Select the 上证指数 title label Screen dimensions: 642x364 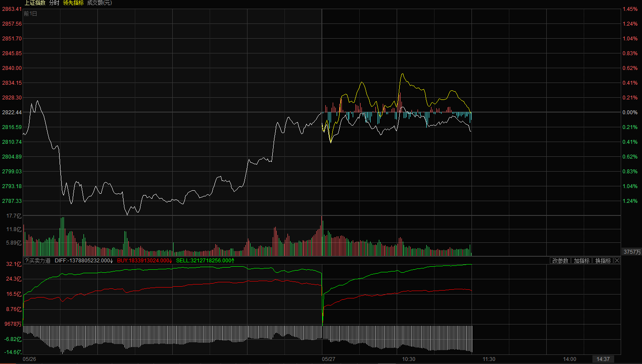coord(35,3)
